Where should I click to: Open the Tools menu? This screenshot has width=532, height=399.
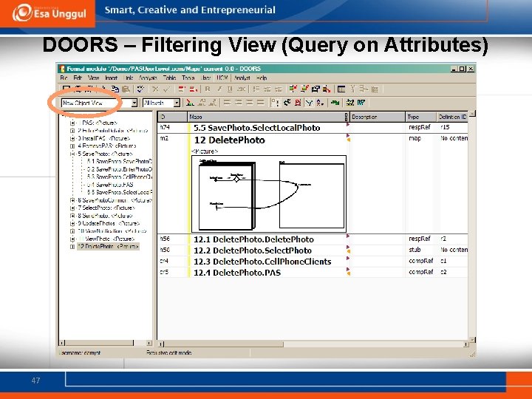pos(188,78)
